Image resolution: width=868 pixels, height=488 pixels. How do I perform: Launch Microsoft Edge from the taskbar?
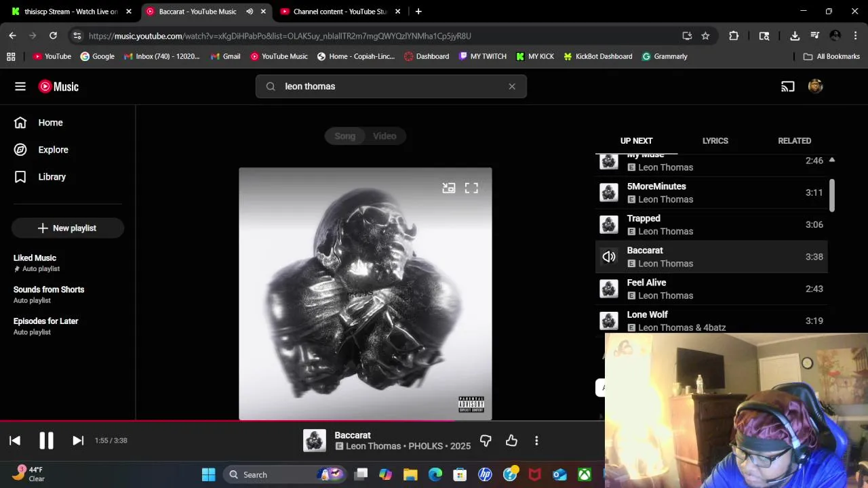pos(435,474)
